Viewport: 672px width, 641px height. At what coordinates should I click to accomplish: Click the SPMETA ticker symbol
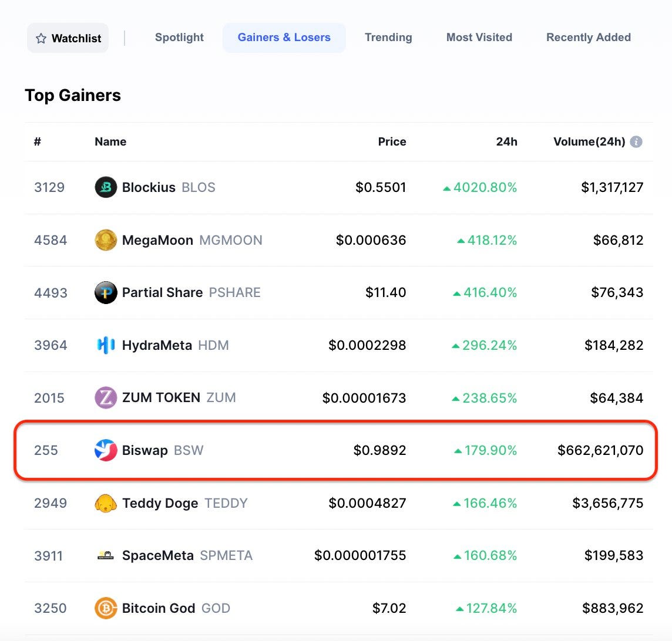(x=226, y=555)
